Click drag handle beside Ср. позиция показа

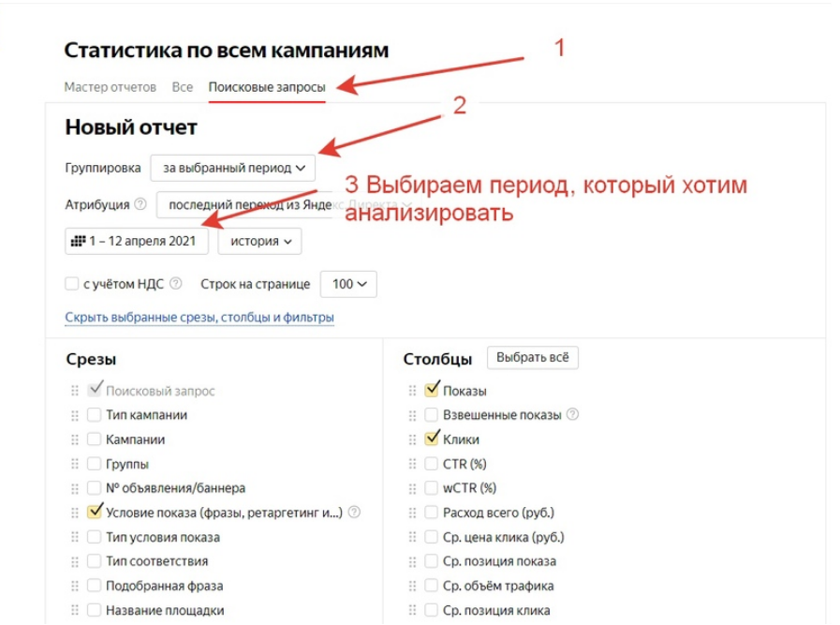412,561
